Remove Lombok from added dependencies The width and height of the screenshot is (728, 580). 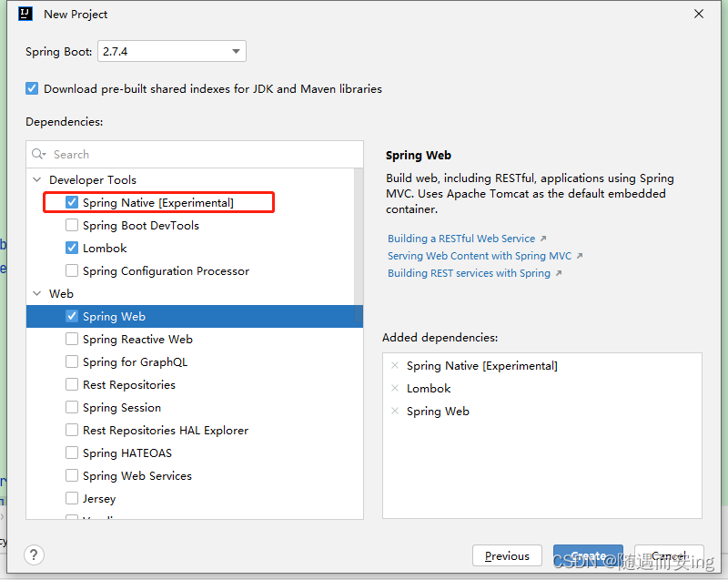[x=395, y=388]
